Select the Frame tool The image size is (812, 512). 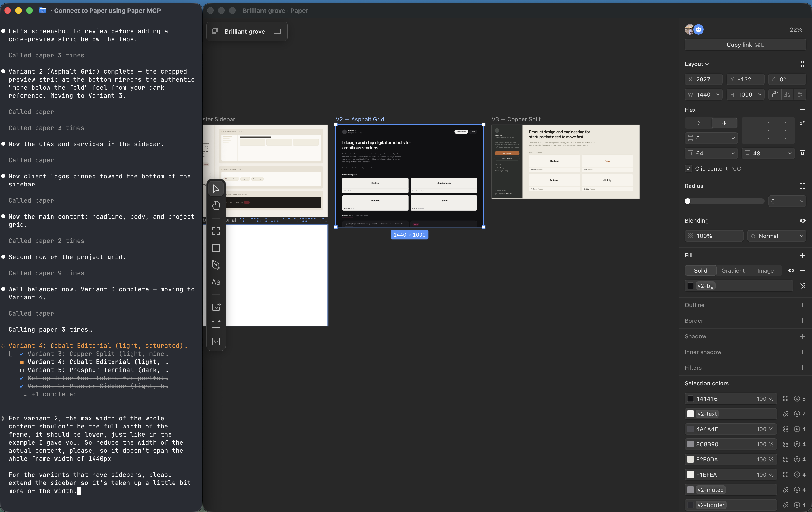(216, 231)
